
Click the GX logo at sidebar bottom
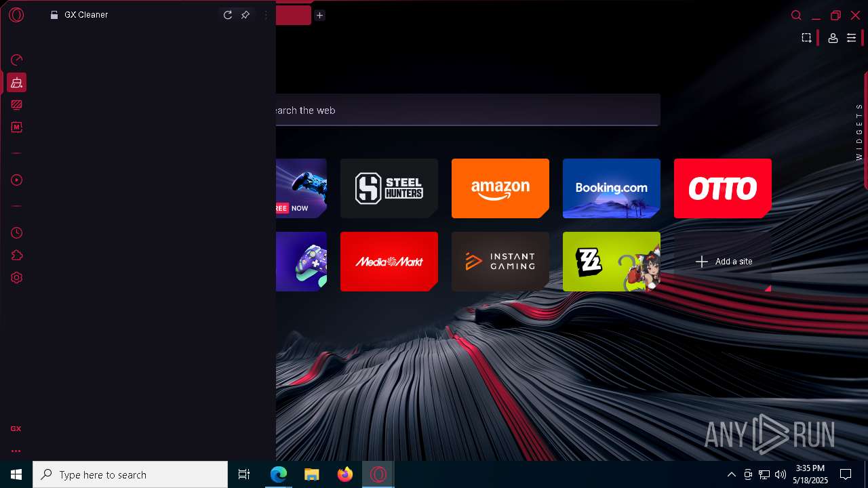click(x=16, y=428)
